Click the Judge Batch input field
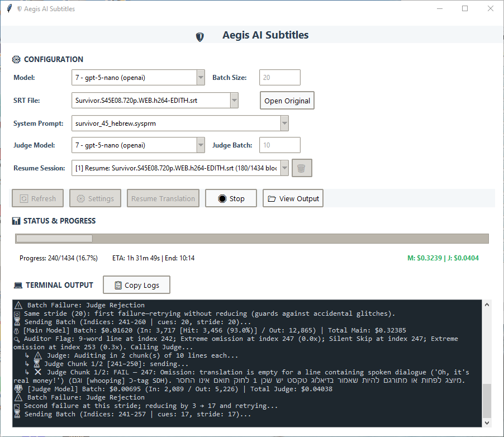The height and width of the screenshot is (437, 504). pos(280,145)
